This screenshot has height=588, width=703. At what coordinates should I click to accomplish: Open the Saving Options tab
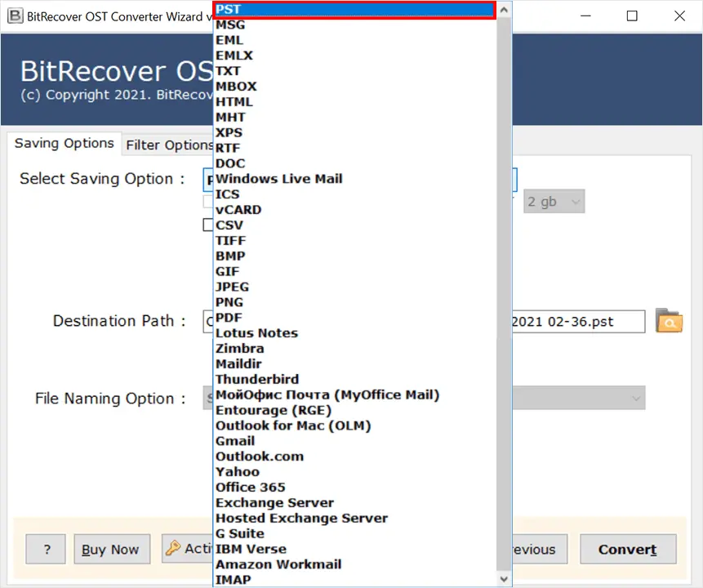click(65, 144)
